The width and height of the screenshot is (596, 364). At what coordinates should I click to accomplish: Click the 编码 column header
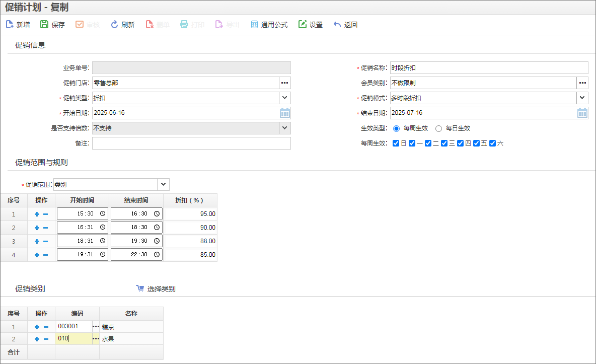[x=77, y=314]
